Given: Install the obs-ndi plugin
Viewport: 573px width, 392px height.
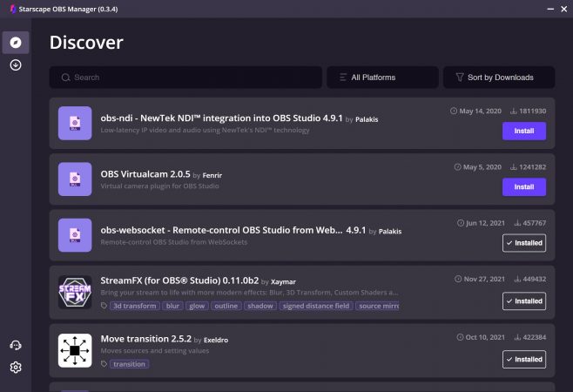Looking at the screenshot, I should (x=524, y=131).
